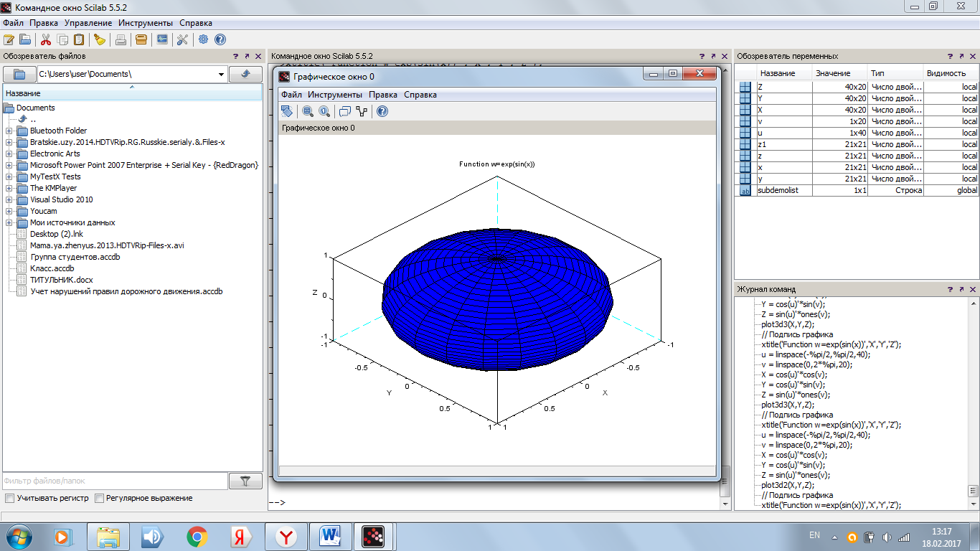980x551 pixels.
Task: Open the main Справка menu
Action: tap(196, 23)
